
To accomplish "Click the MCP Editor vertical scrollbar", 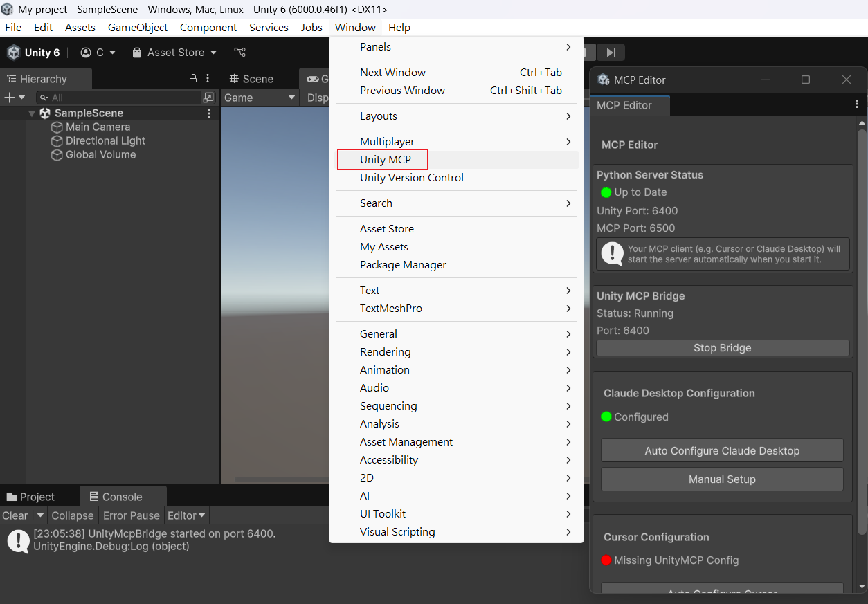I will [862, 332].
